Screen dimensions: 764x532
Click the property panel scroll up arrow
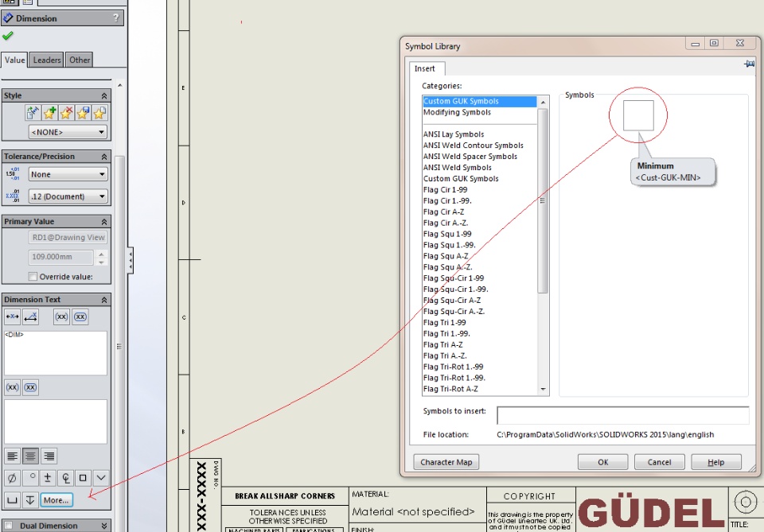(120, 85)
